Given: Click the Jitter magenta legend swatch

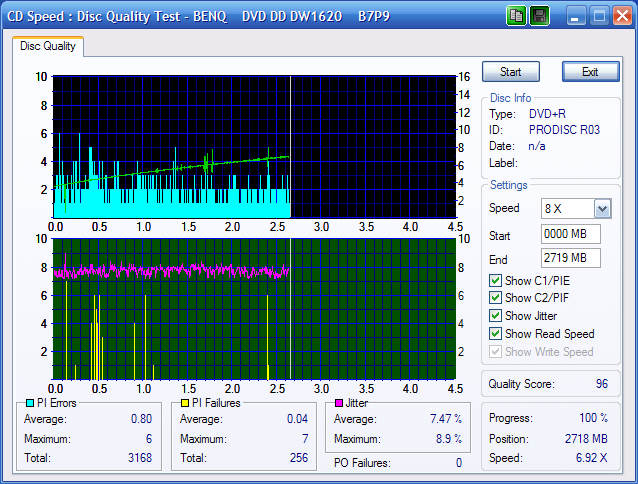Looking at the screenshot, I should click(339, 403).
